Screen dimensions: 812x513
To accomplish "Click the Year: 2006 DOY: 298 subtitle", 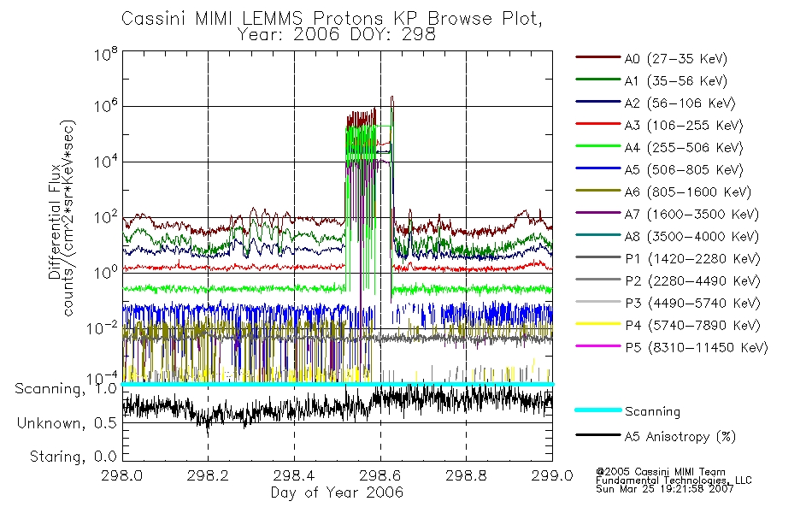I will (337, 35).
